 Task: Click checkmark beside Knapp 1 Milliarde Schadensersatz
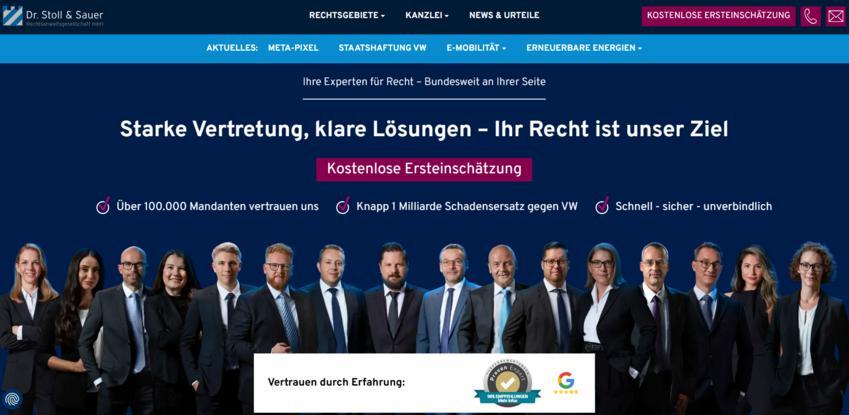click(x=343, y=206)
